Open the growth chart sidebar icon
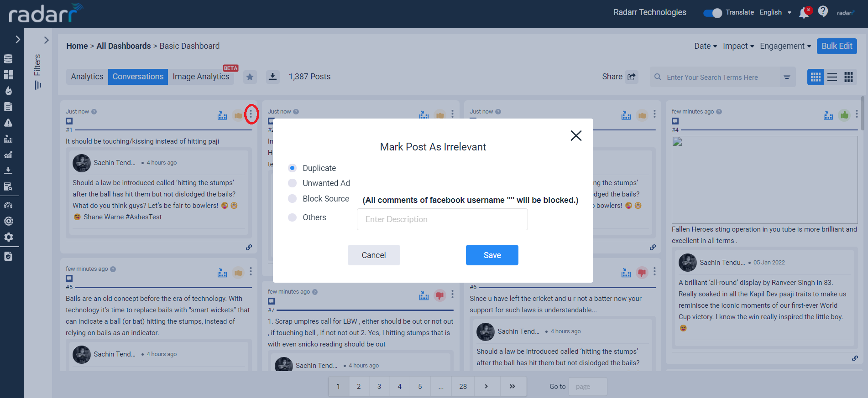Viewport: 868px width, 398px height. [8, 155]
